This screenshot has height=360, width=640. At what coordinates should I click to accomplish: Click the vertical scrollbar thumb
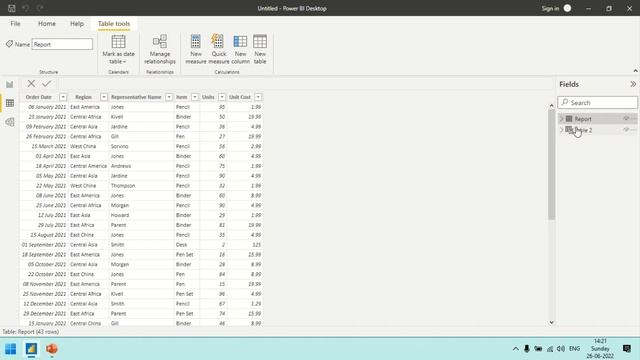pos(551,164)
